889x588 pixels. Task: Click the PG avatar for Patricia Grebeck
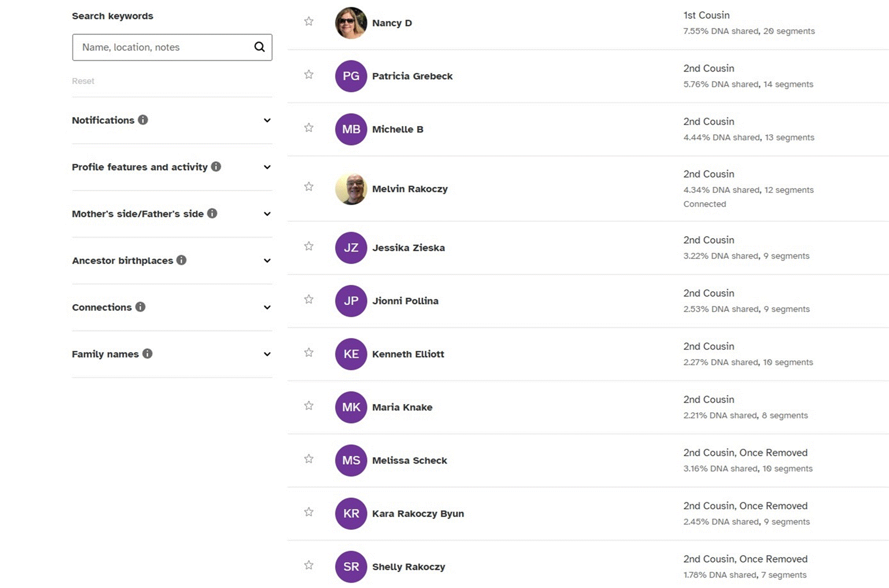[351, 76]
